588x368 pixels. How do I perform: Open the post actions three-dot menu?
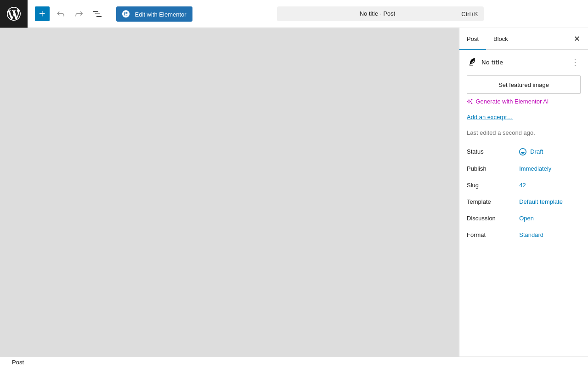pos(575,63)
